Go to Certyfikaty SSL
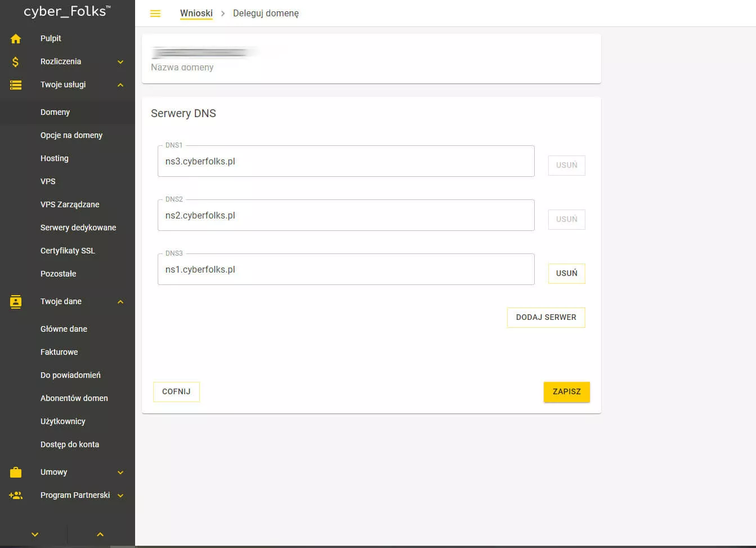The image size is (756, 548). click(x=68, y=251)
